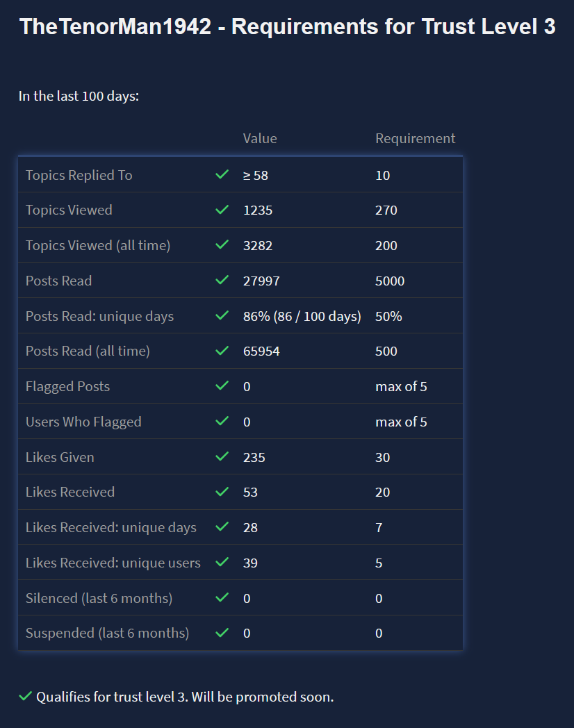Select the Value column header

[260, 138]
